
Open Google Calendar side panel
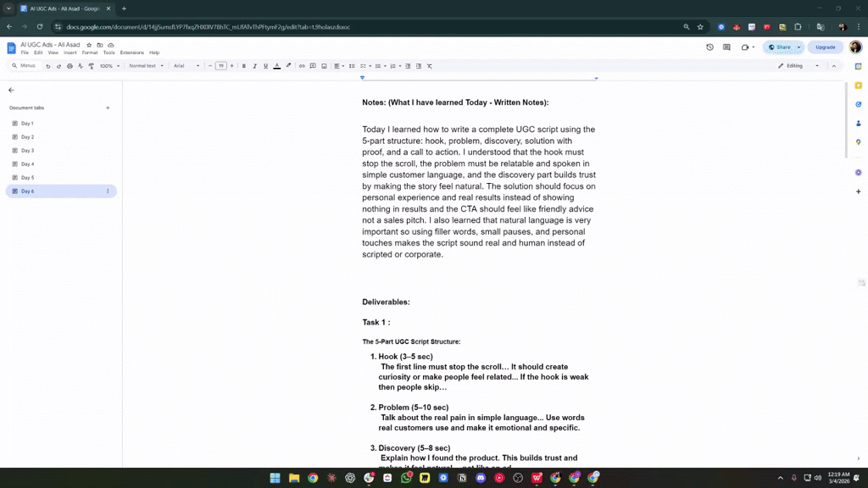858,66
